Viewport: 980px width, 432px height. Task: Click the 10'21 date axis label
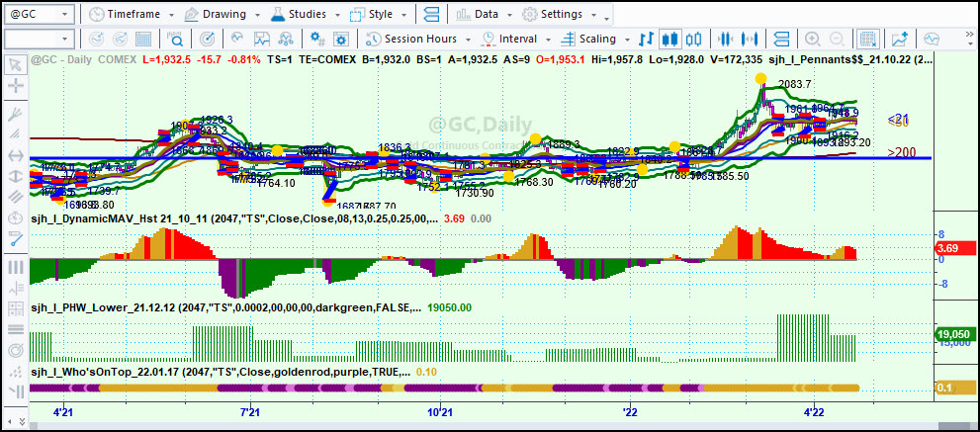point(439,412)
